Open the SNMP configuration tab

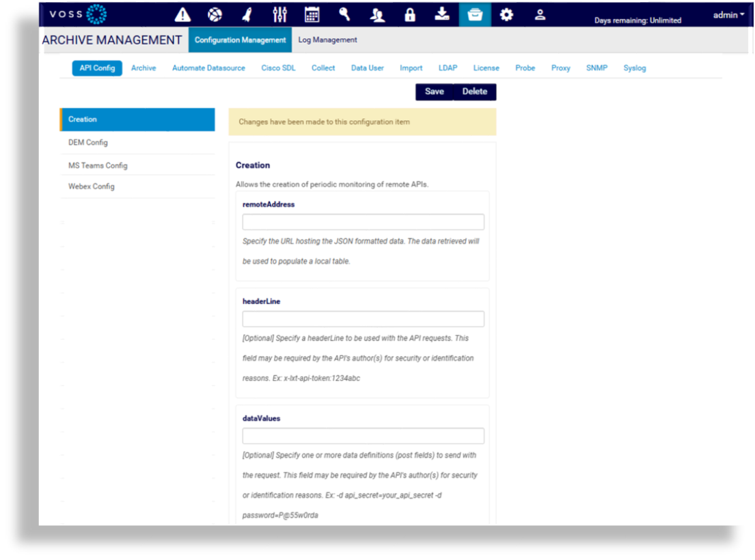[x=596, y=68]
